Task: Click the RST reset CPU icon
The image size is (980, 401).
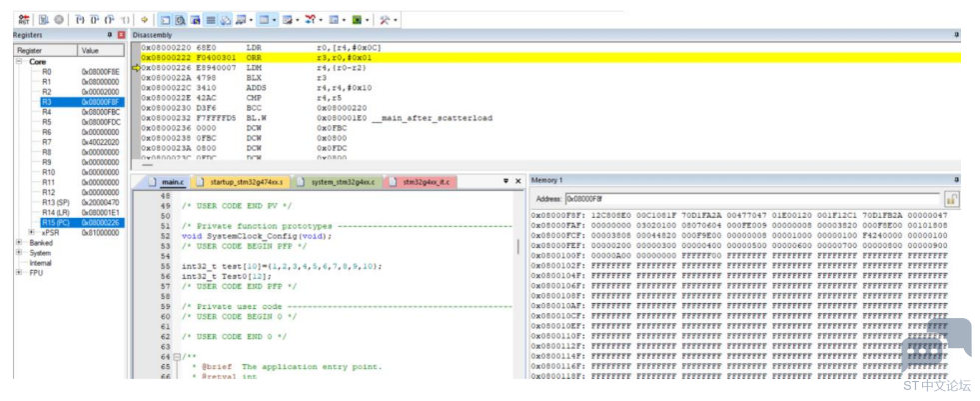Action: (x=24, y=20)
